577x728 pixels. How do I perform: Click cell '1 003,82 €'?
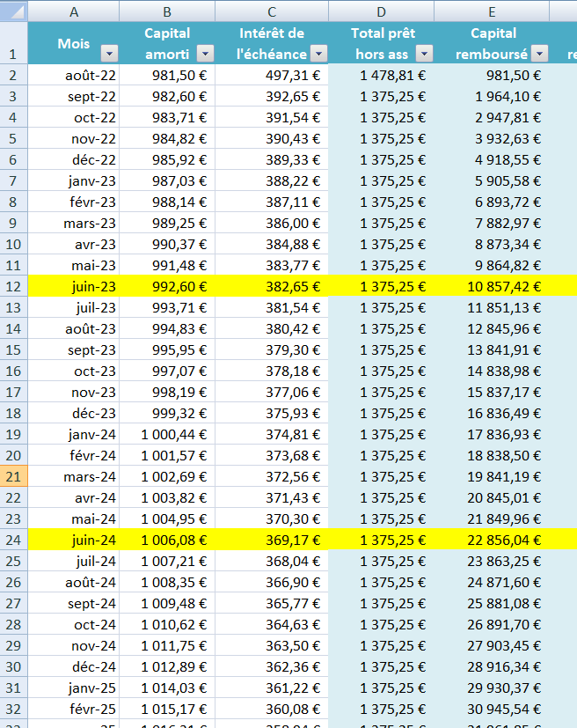(x=167, y=497)
